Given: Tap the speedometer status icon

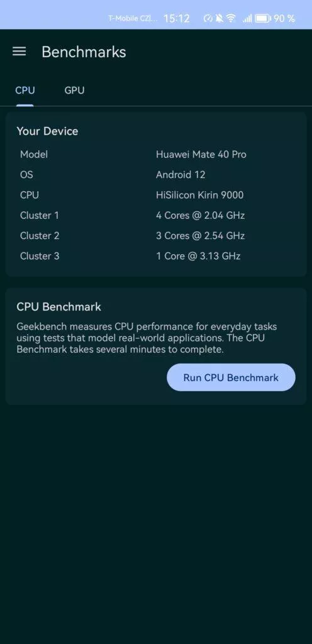Looking at the screenshot, I should point(208,18).
